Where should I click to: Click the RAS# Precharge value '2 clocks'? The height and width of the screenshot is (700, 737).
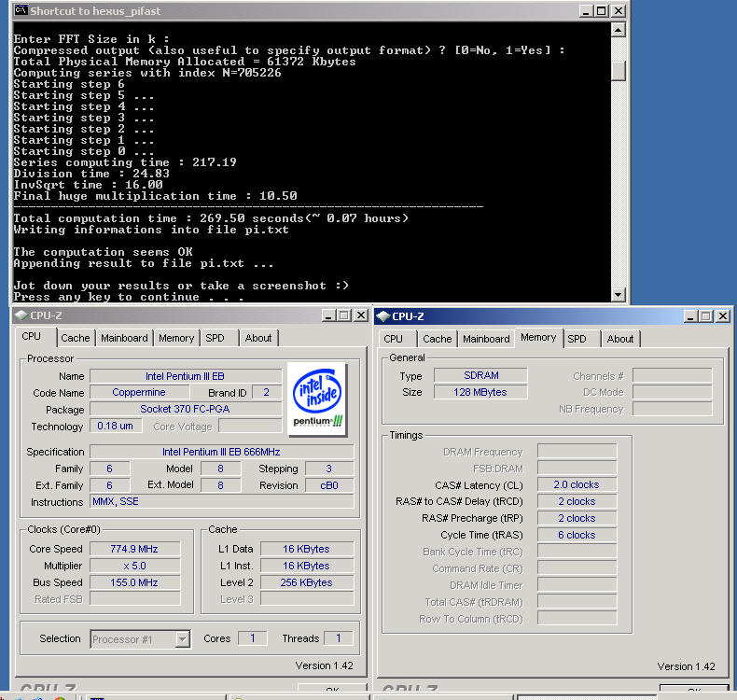pyautogui.click(x=577, y=518)
